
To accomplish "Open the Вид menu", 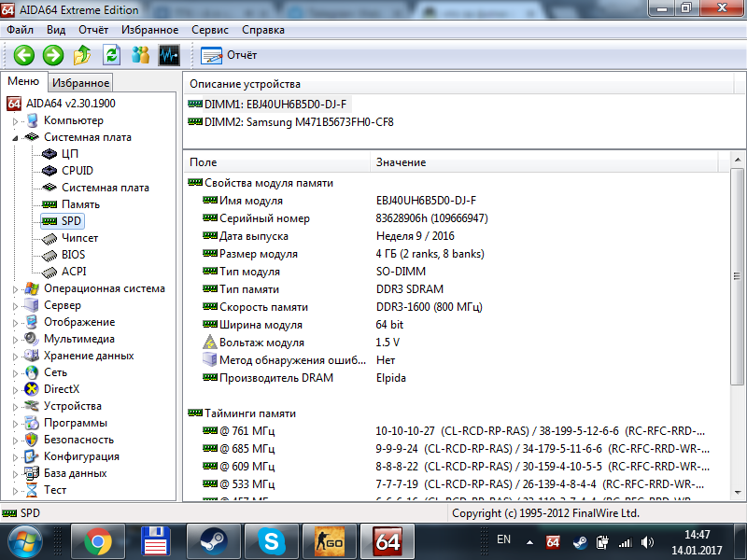I will [x=56, y=30].
